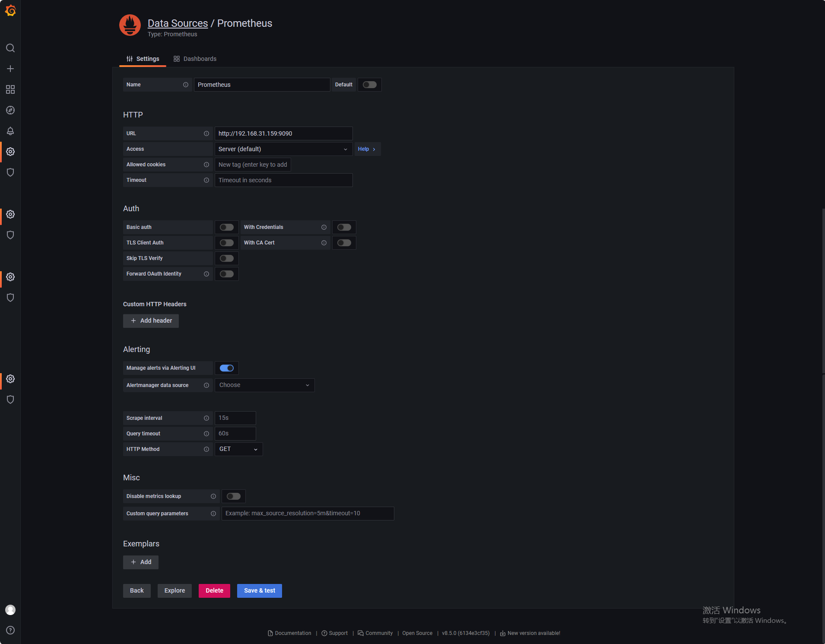Viewport: 825px width, 644px height.
Task: Click the Save & test button
Action: click(x=260, y=591)
